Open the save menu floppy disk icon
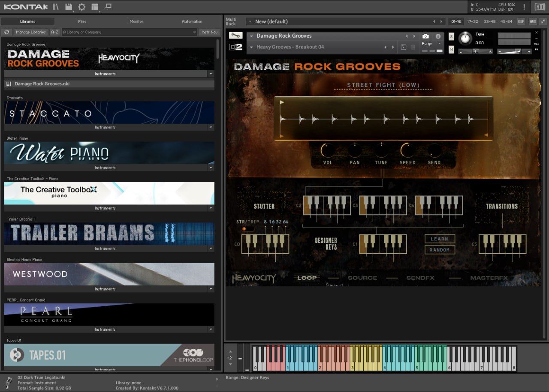 (69, 7)
